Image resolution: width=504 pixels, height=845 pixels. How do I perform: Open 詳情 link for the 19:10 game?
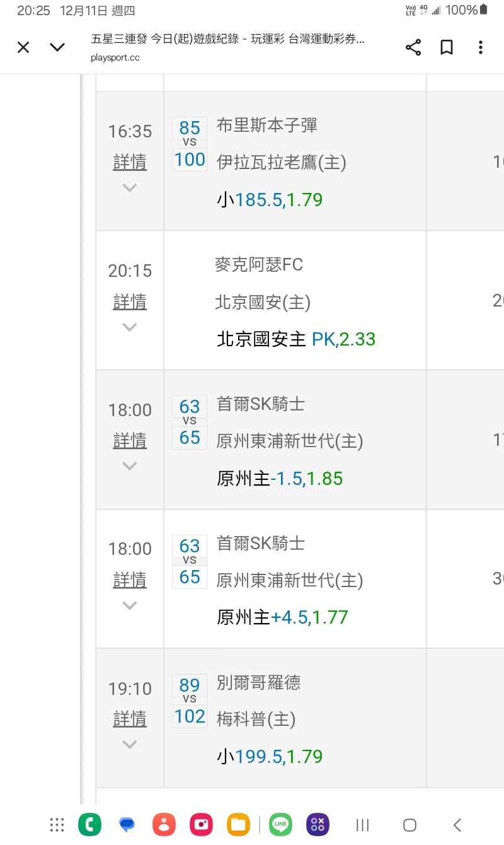pyautogui.click(x=130, y=719)
